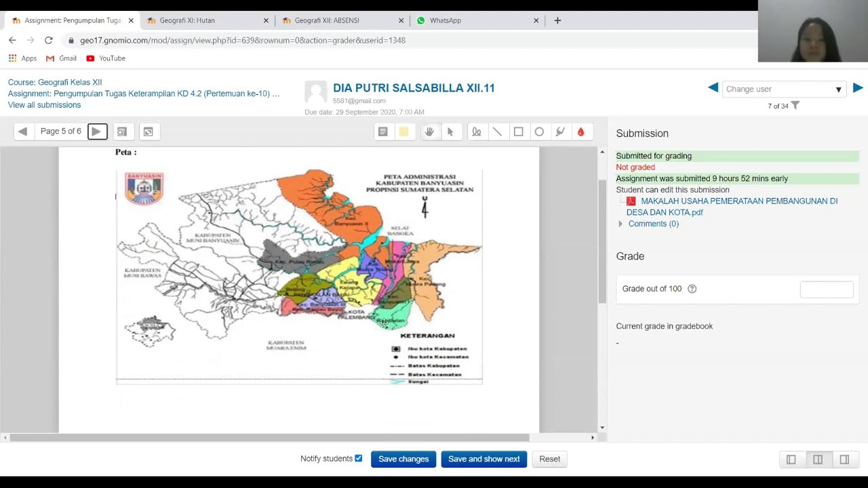Screen dimensions: 868x488
Task: Open the Apps bookmarks shortcut
Action: click(22, 58)
